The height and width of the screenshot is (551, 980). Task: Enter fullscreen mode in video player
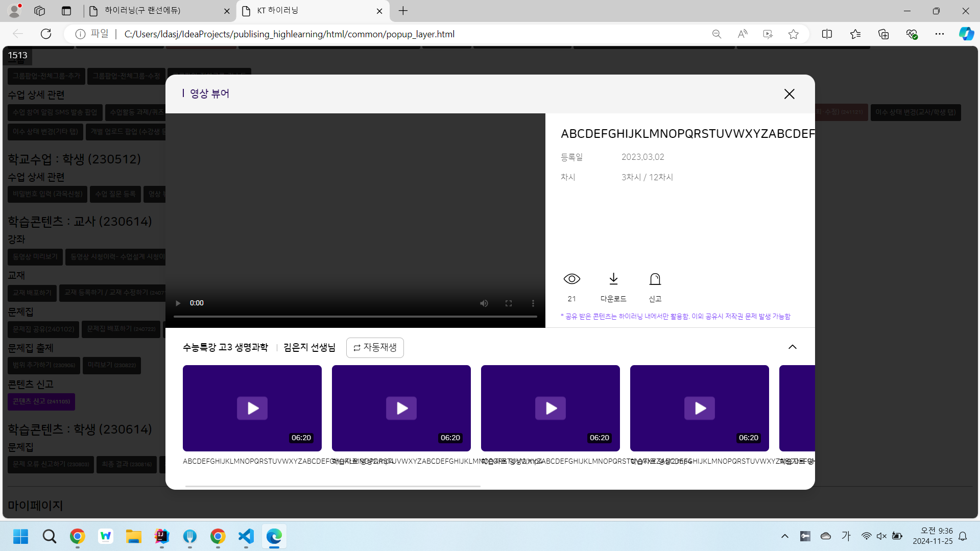509,303
